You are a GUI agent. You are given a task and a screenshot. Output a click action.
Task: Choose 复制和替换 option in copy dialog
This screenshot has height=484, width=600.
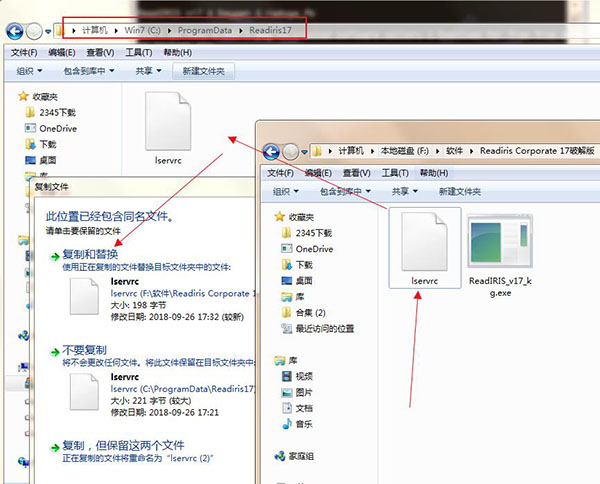coord(96,255)
